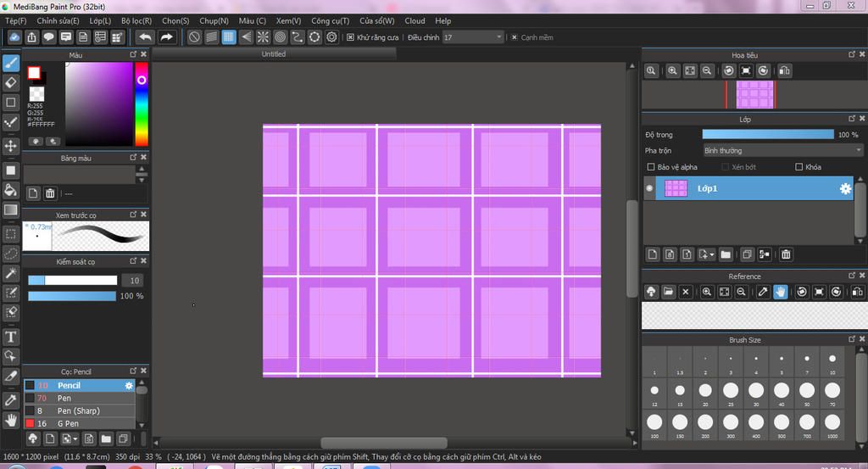Select the Pen brush in brush list

coord(79,398)
